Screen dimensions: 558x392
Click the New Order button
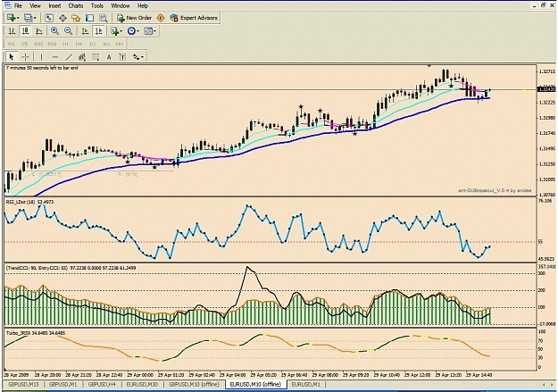point(135,18)
